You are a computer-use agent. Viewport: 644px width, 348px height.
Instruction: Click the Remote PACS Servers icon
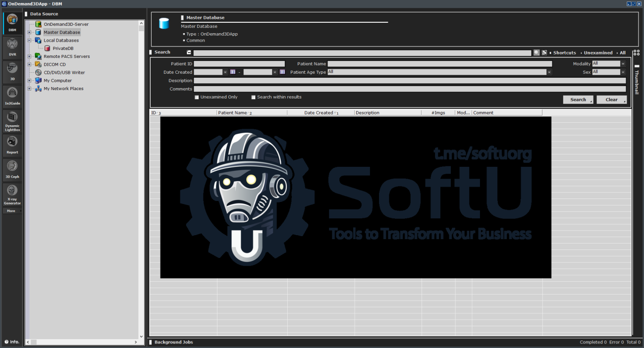(x=38, y=56)
